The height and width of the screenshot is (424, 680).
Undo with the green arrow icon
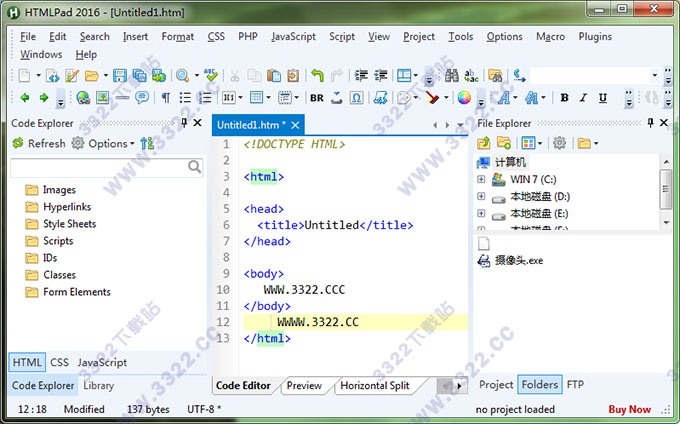[x=317, y=75]
